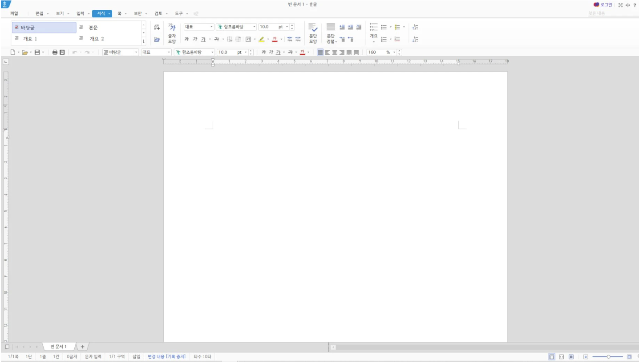
Task: Click the print icon
Action: coord(55,52)
